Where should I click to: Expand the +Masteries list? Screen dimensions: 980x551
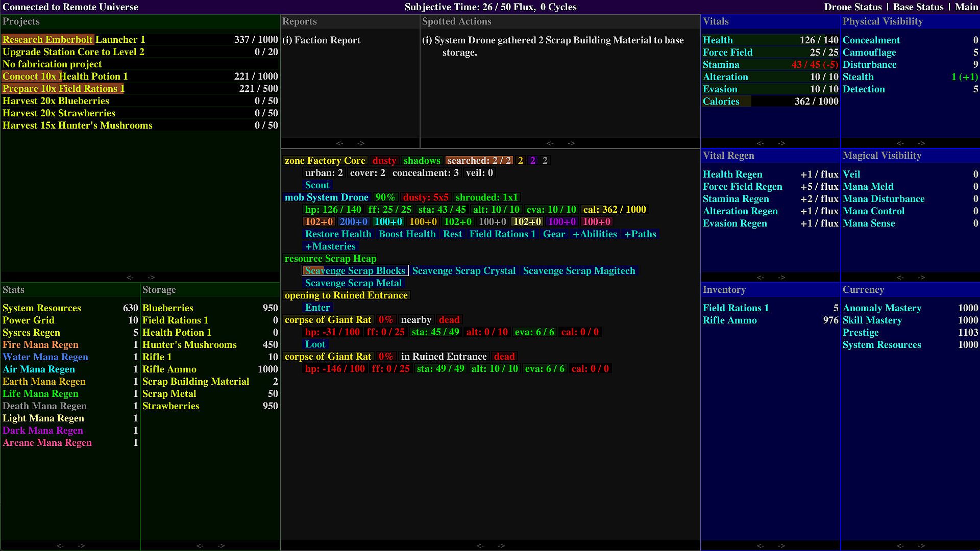pos(330,246)
